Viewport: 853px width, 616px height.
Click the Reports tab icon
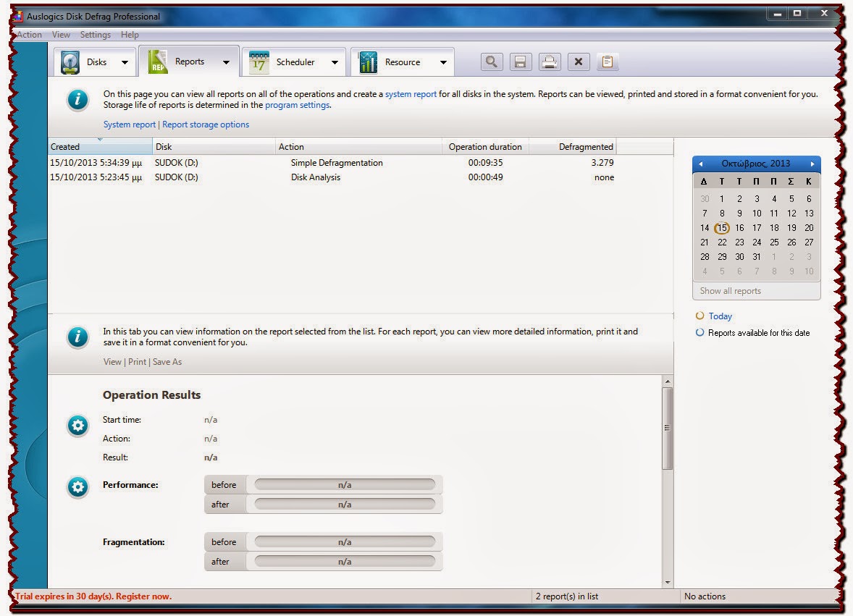click(158, 62)
